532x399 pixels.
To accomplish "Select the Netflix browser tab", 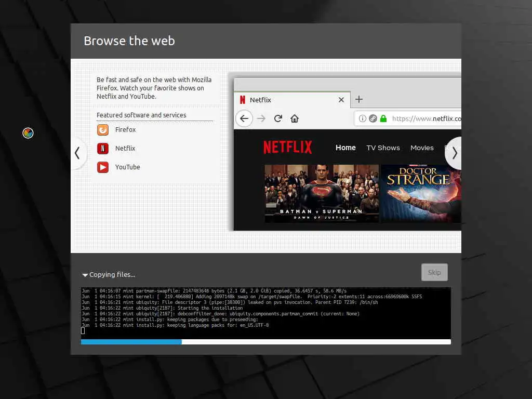I will point(292,100).
